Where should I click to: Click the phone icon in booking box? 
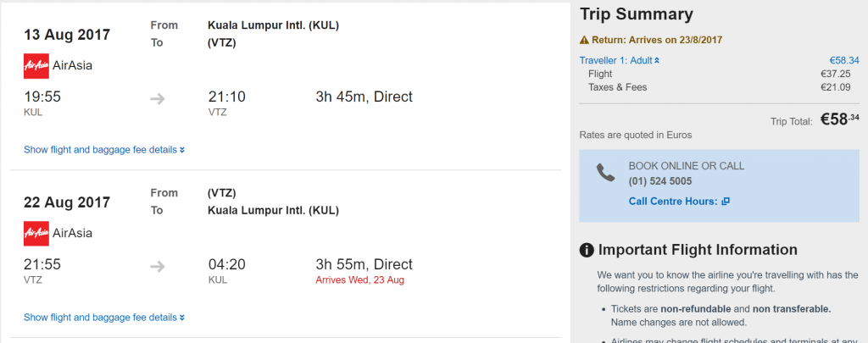605,173
